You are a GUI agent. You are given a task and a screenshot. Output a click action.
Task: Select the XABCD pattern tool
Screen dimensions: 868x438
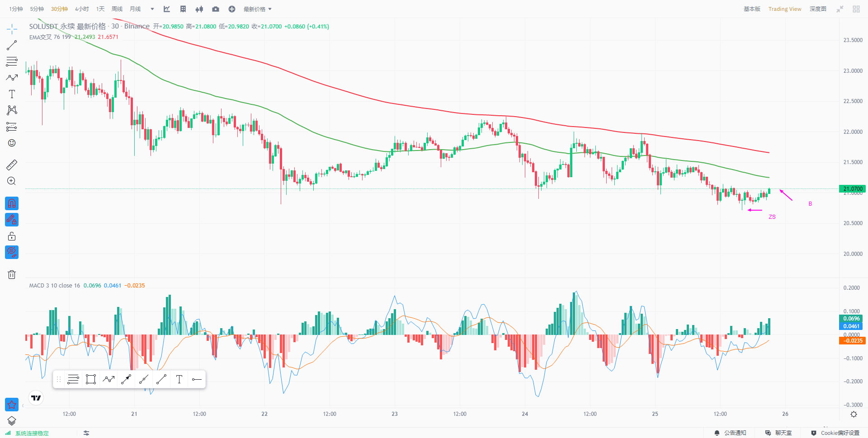[x=12, y=110]
